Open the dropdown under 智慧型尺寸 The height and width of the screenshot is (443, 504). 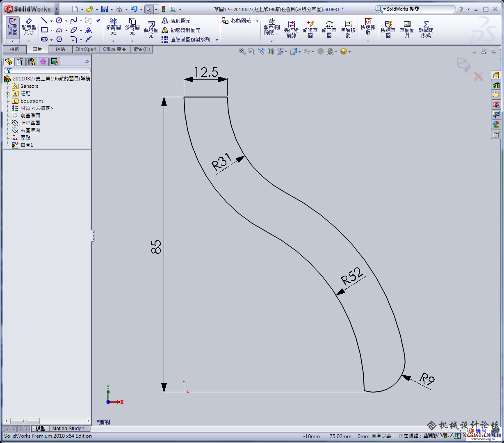[29, 41]
